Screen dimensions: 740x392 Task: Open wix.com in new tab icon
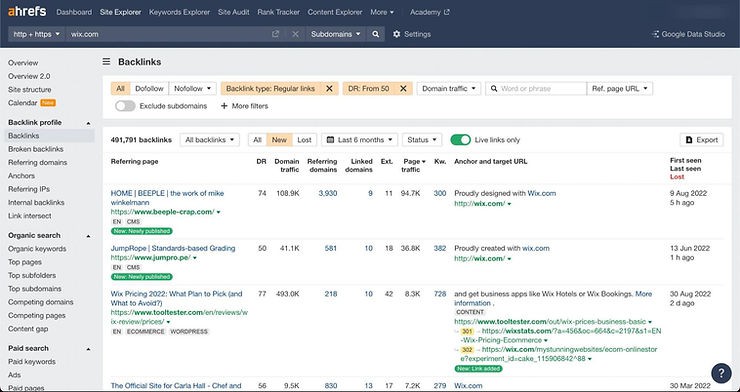[276, 34]
